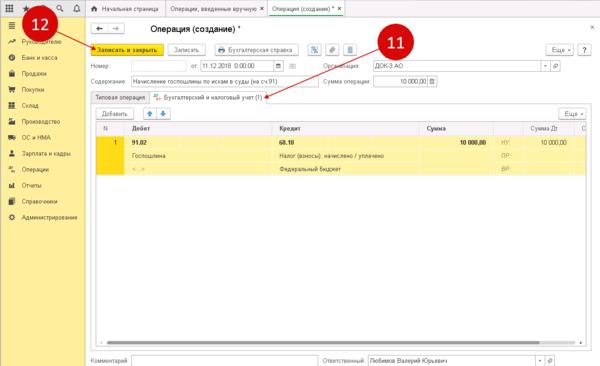Go back with the left arrow button
This screenshot has width=600, height=366.
[x=99, y=28]
